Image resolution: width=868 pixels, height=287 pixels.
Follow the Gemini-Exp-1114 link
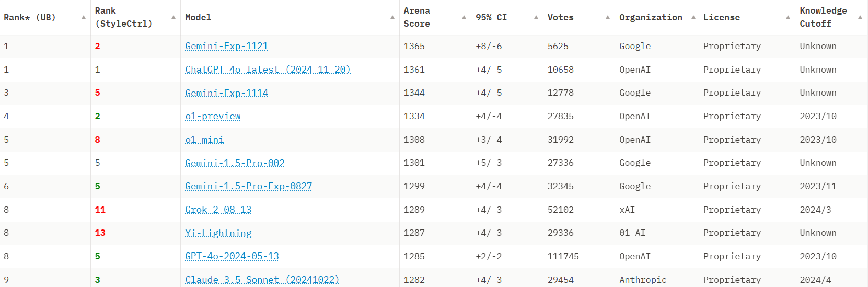[226, 93]
